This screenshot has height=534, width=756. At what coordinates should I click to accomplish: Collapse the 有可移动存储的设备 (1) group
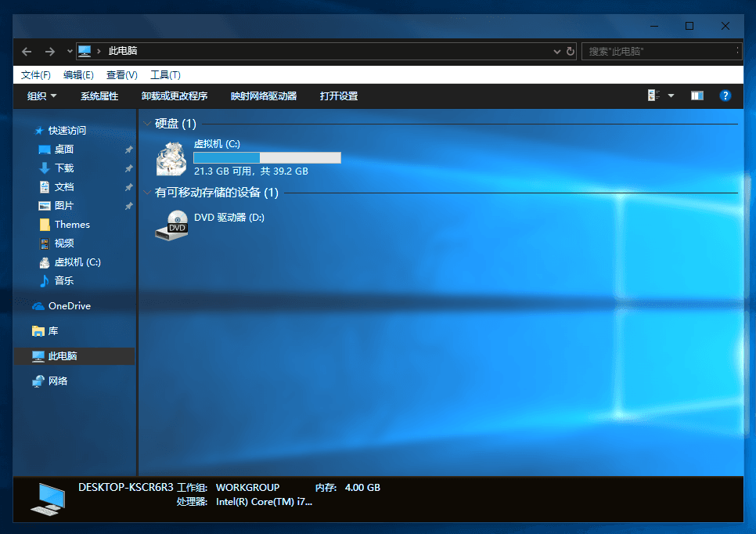point(148,193)
